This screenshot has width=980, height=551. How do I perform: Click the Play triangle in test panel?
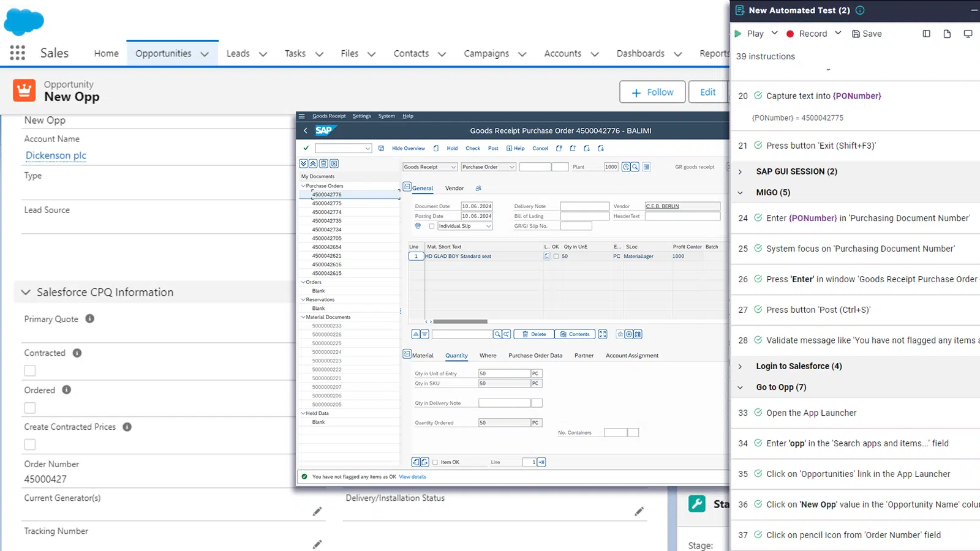click(738, 34)
